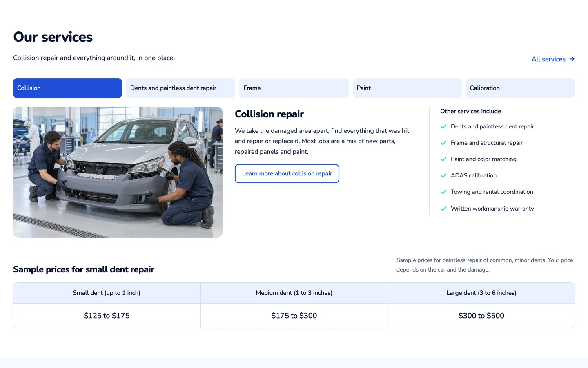
Task: Click the 'Our services' heading
Action: tap(53, 37)
